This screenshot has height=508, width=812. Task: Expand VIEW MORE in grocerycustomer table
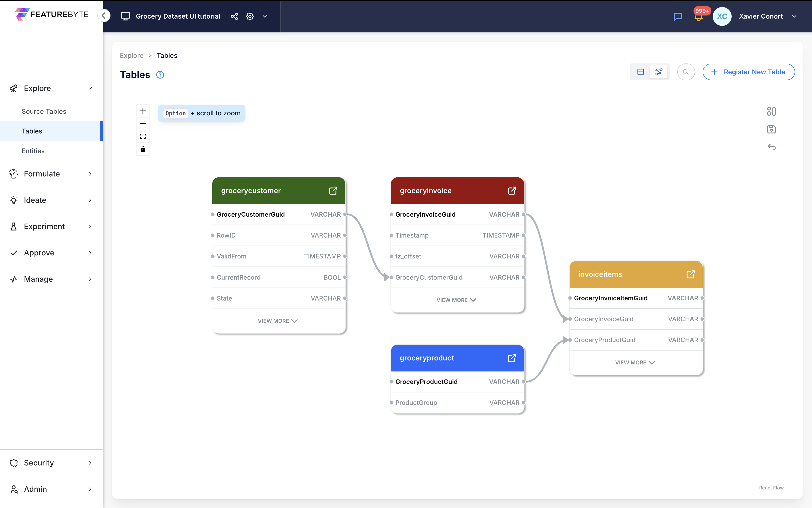click(x=278, y=321)
